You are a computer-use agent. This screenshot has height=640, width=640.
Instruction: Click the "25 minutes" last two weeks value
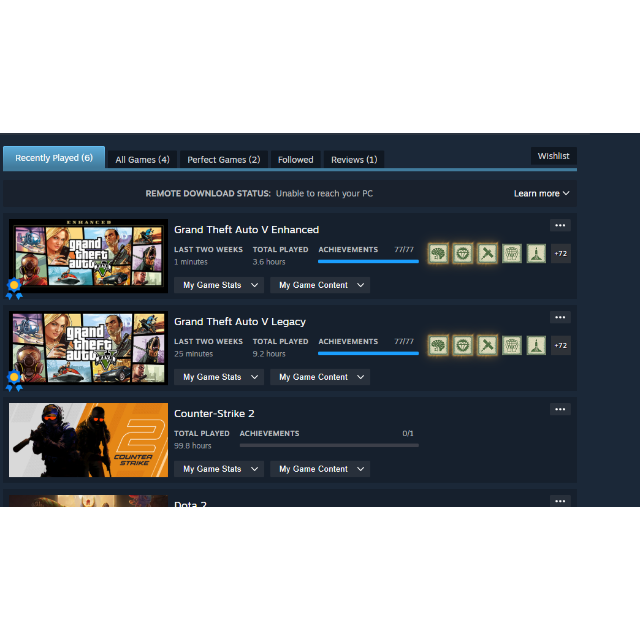pyautogui.click(x=193, y=354)
